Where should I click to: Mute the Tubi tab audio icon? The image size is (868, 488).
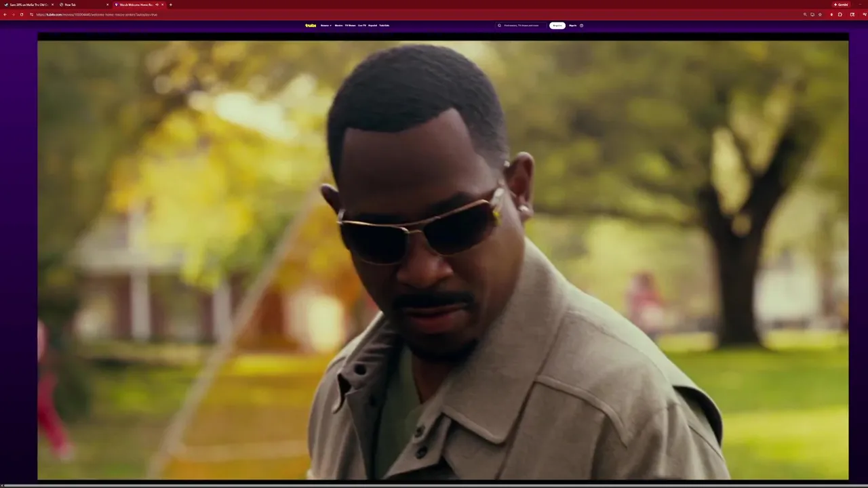tap(157, 5)
